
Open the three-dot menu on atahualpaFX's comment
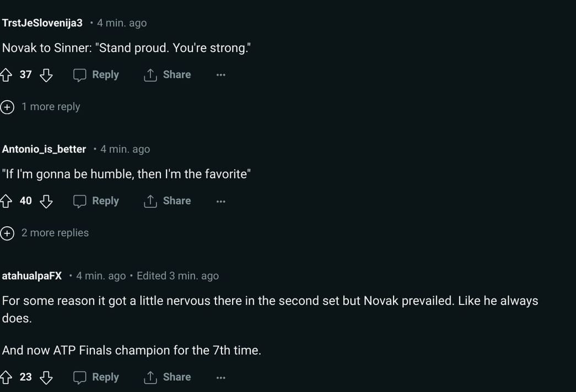tap(220, 377)
